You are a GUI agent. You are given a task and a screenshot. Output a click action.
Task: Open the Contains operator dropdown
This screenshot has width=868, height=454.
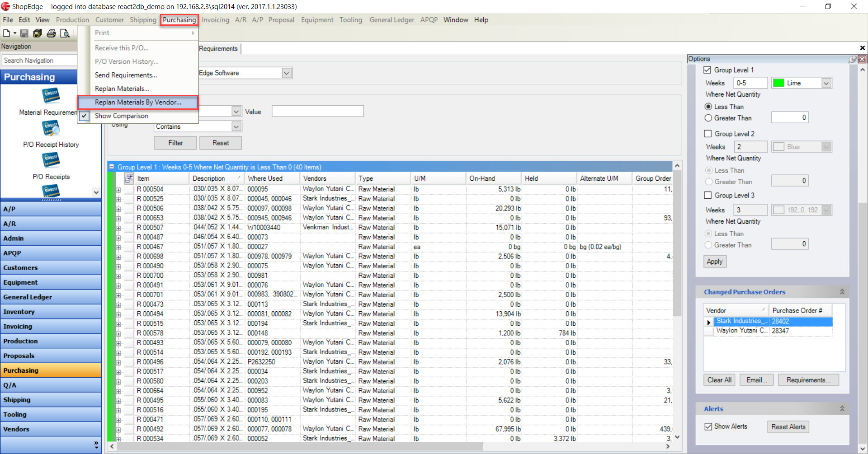click(236, 126)
